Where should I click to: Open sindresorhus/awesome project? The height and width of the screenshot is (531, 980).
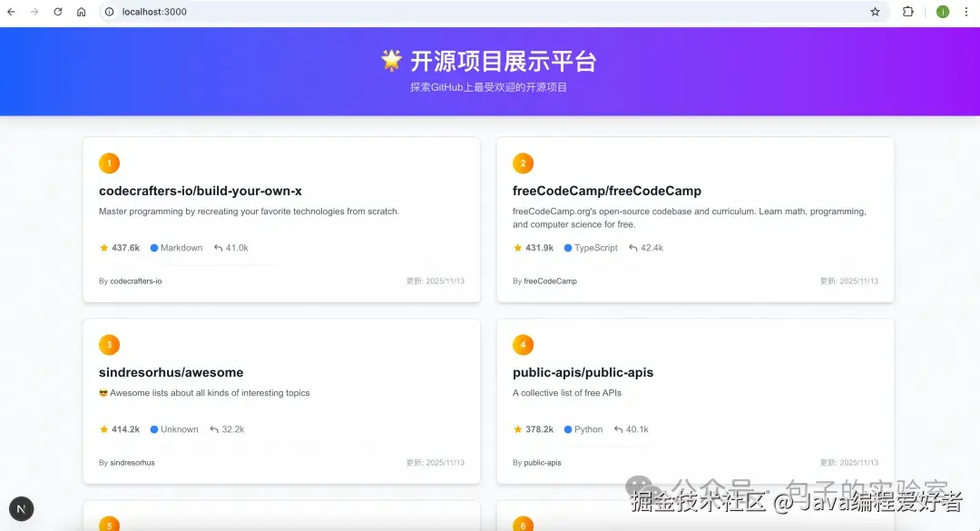pyautogui.click(x=171, y=372)
